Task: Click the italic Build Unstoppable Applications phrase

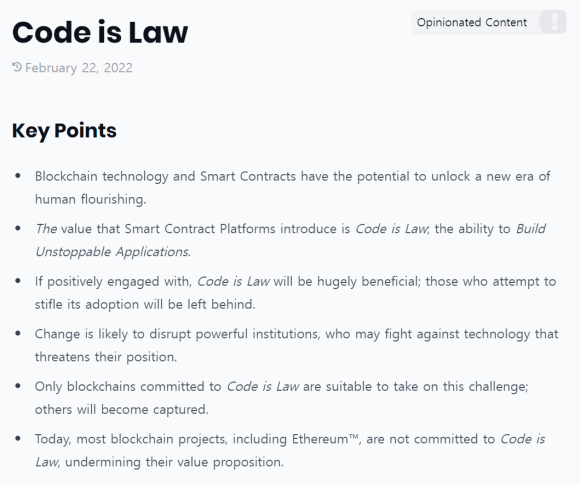Action: click(290, 240)
